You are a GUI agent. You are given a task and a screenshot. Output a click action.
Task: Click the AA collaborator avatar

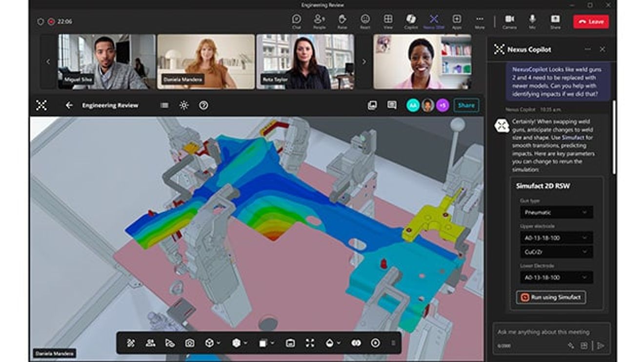[x=413, y=105]
